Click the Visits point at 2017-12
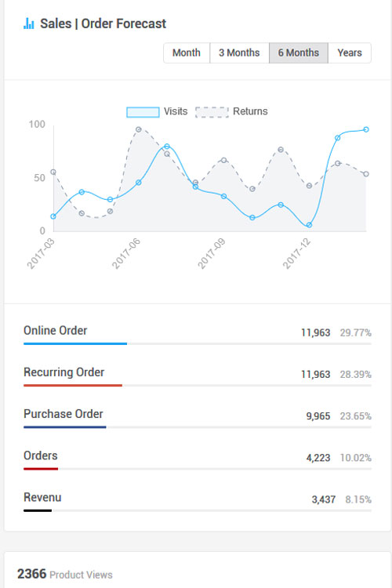 [309, 225]
